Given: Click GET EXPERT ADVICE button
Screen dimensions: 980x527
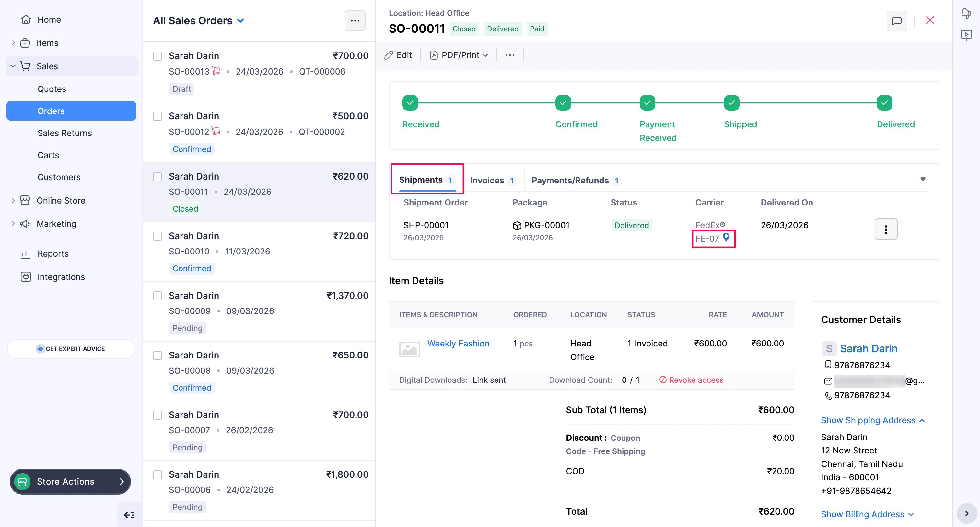Looking at the screenshot, I should 71,349.
